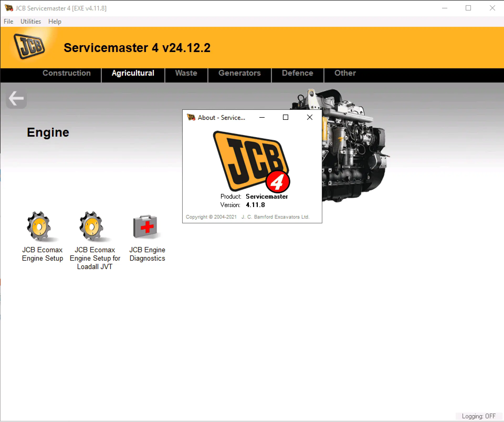Open the Other tab
Image resolution: width=504 pixels, height=422 pixels.
point(345,73)
